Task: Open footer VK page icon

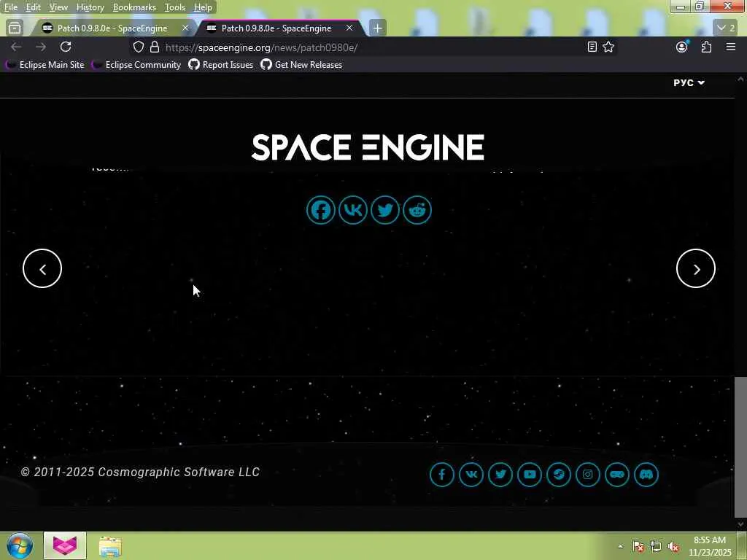Action: click(x=471, y=474)
